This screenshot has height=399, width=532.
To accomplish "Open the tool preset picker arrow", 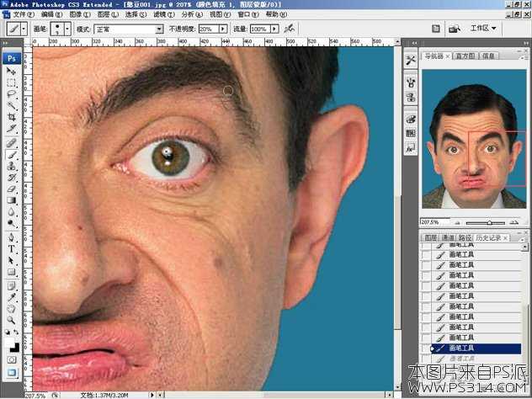I will (x=24, y=29).
